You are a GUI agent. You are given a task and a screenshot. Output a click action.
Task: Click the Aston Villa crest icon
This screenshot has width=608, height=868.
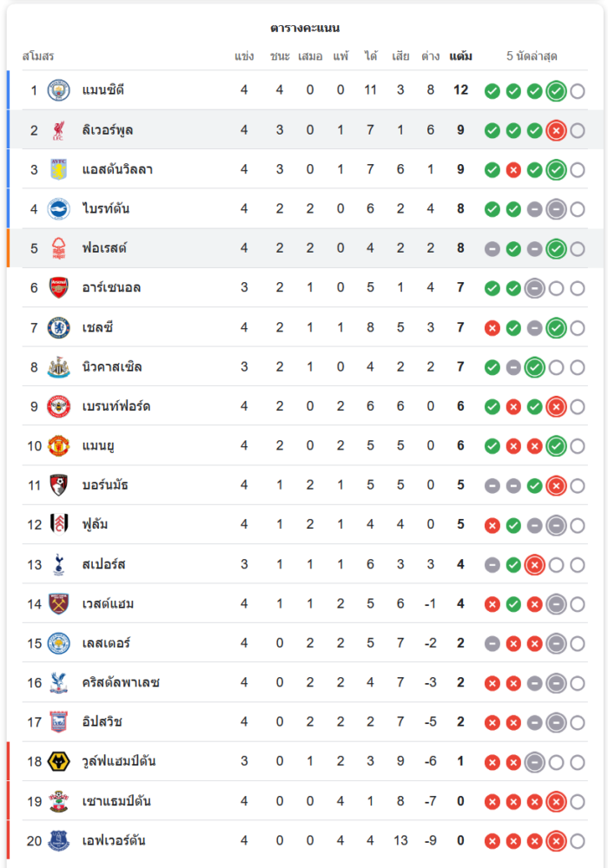tap(58, 169)
